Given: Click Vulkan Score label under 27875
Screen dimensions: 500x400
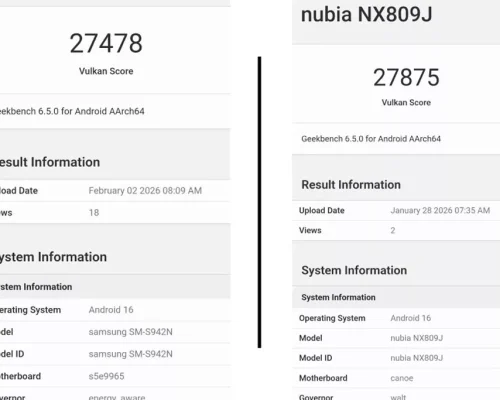Looking at the screenshot, I should click(406, 102).
